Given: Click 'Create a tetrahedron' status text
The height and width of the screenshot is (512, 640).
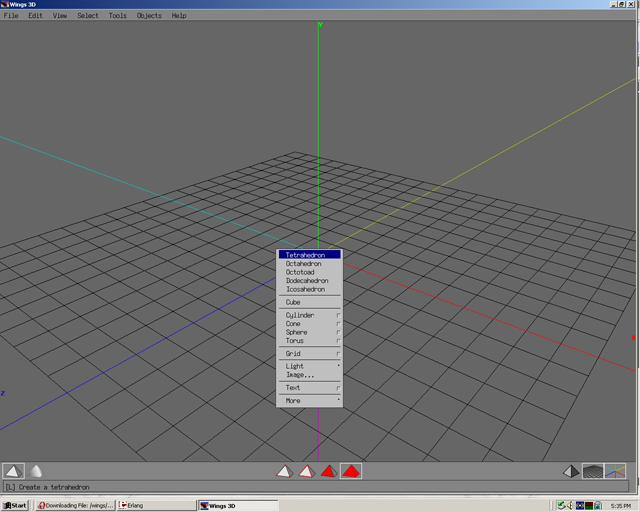Looking at the screenshot, I should click(54, 487).
